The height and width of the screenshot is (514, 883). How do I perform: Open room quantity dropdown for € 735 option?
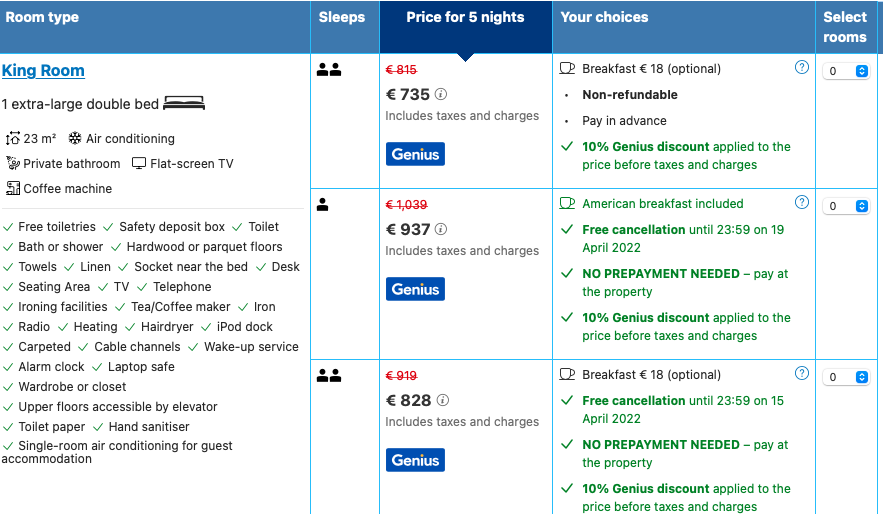[x=846, y=71]
